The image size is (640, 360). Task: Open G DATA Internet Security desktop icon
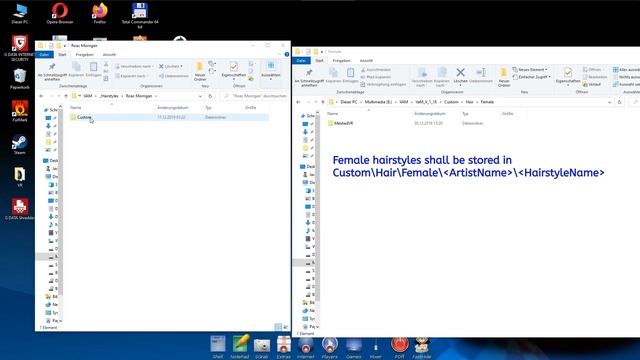click(x=20, y=48)
